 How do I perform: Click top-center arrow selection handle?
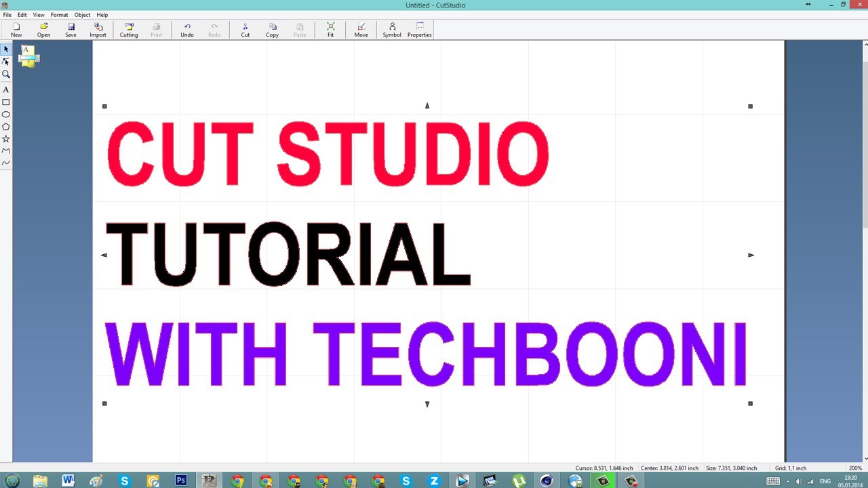point(427,106)
